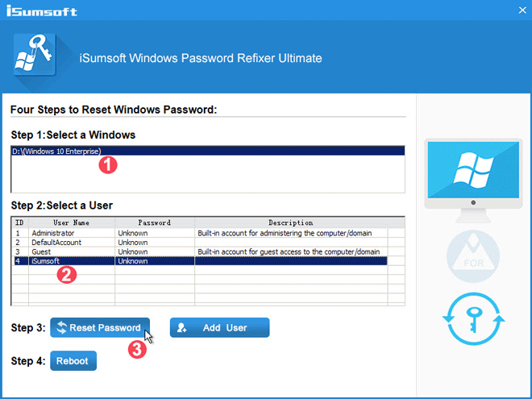Choose the Guest account row
Screen dimensions: 532x399
point(42,251)
